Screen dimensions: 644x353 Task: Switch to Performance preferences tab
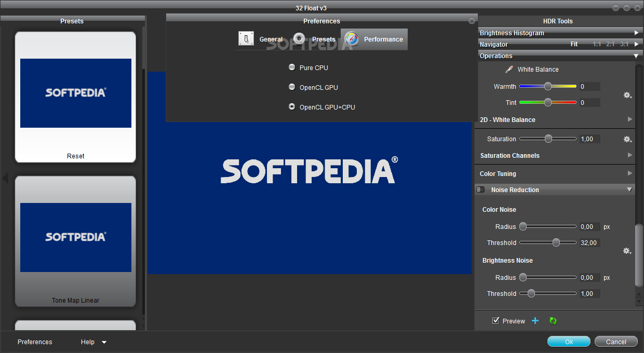click(374, 39)
